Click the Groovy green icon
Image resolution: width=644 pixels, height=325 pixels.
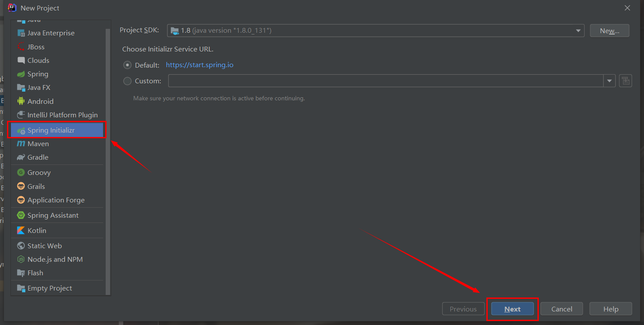tap(21, 172)
